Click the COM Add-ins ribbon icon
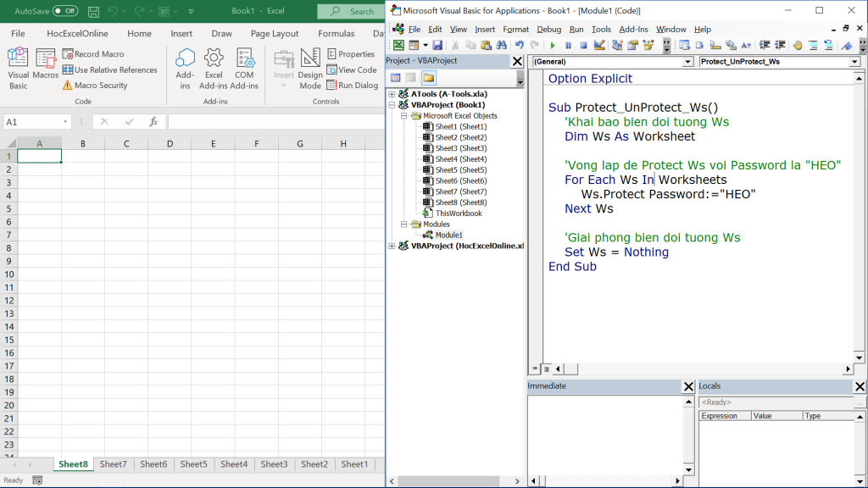868x488 pixels. 246,68
